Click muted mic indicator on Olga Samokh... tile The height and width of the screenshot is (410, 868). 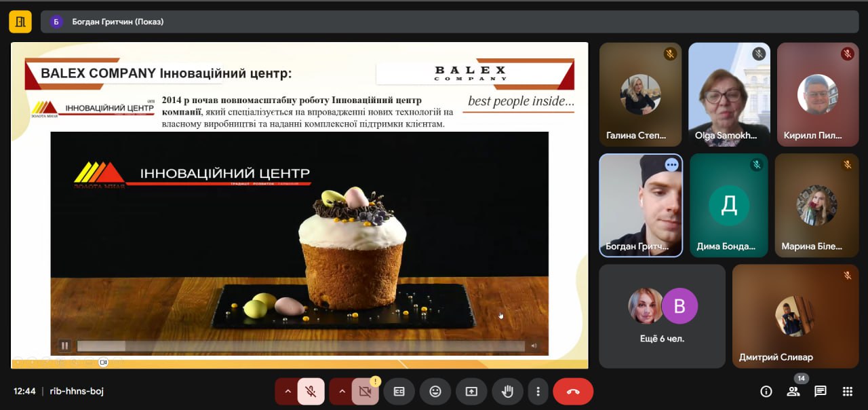tap(759, 54)
